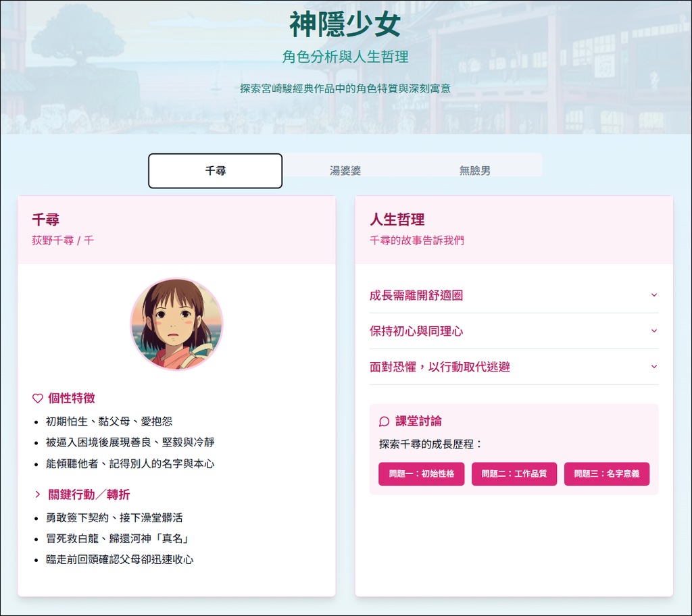Click the 人生哲理 card heading
This screenshot has height=616, width=692.
[397, 220]
